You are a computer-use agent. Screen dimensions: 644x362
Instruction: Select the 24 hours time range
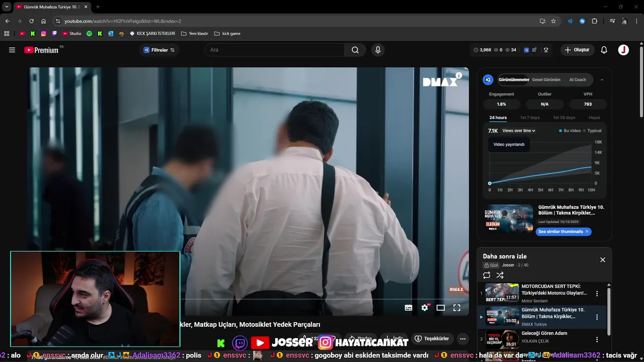pyautogui.click(x=498, y=118)
